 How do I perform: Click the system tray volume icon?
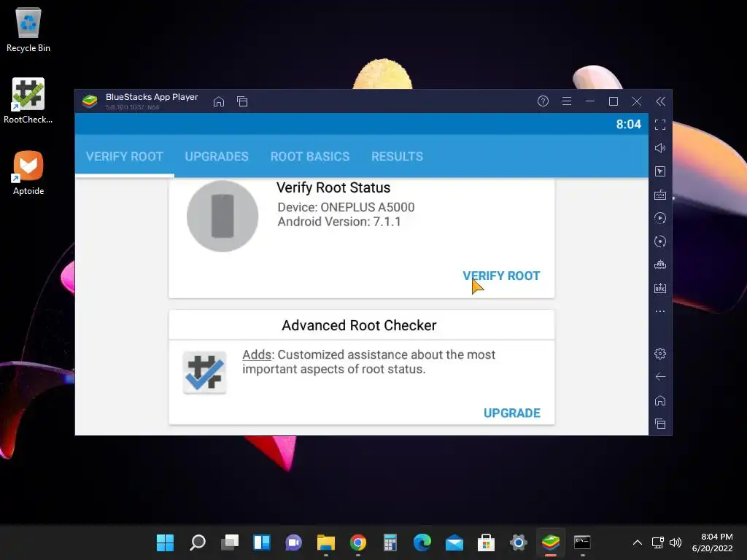[x=676, y=542]
